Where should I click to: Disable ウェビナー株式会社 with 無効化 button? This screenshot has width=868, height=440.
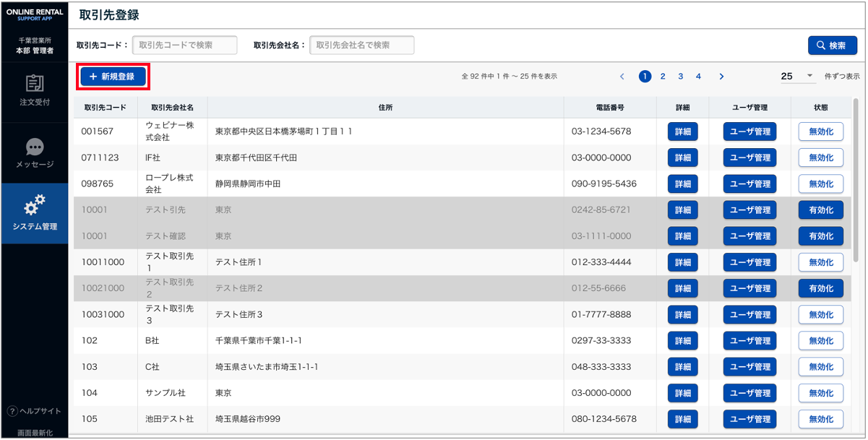[820, 131]
